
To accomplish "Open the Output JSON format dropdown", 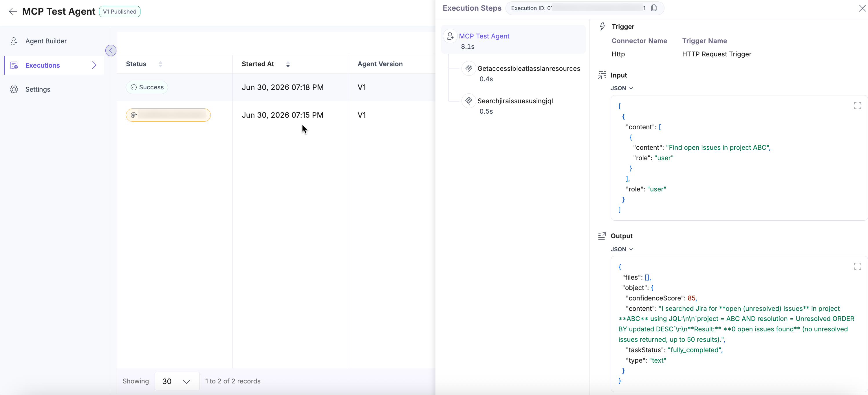I will point(622,249).
